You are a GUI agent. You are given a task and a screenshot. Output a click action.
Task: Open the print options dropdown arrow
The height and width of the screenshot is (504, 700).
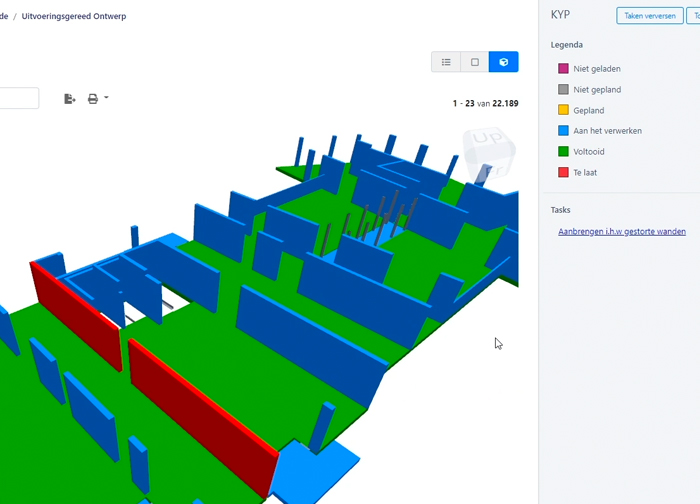106,98
